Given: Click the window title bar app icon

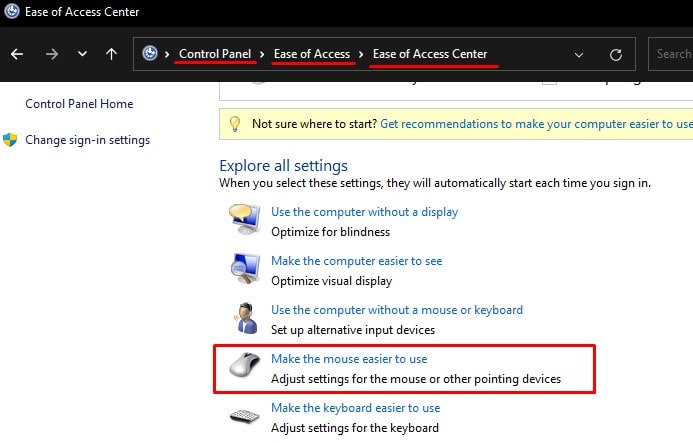Looking at the screenshot, I should [x=12, y=11].
